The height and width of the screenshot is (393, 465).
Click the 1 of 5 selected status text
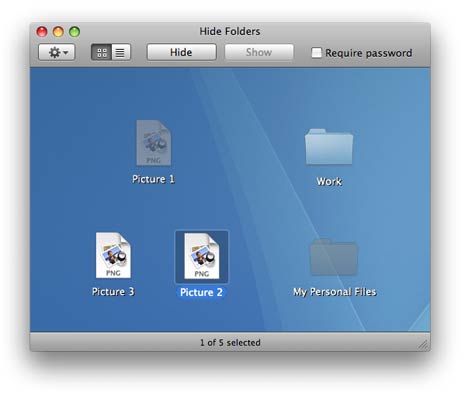pos(230,342)
